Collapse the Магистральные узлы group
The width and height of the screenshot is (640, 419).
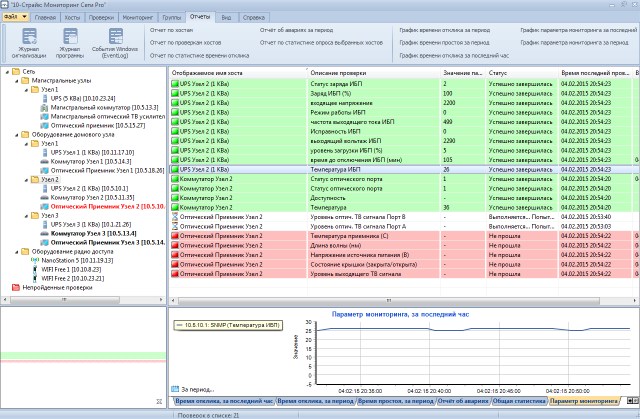pos(17,81)
